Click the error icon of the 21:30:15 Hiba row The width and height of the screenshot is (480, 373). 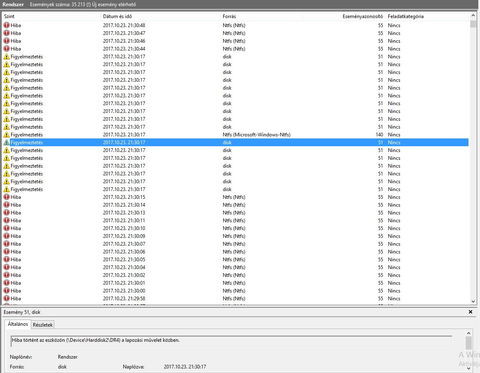[x=6, y=197]
